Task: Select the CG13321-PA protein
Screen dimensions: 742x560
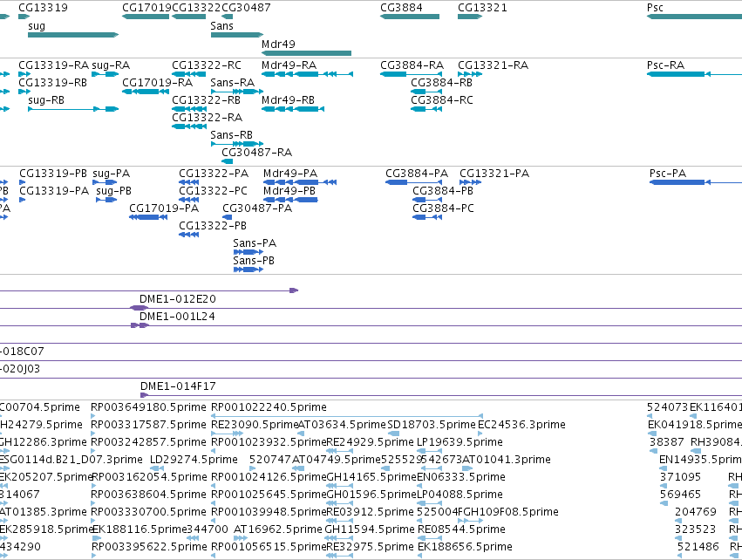Action: coord(494,174)
